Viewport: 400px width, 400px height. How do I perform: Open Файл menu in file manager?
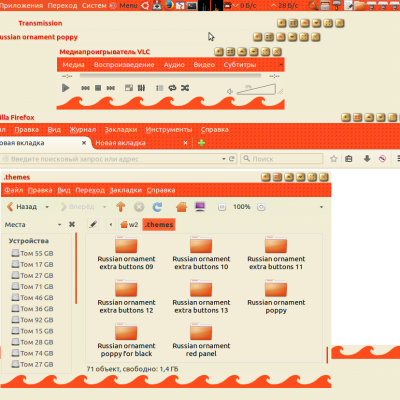coord(14,190)
